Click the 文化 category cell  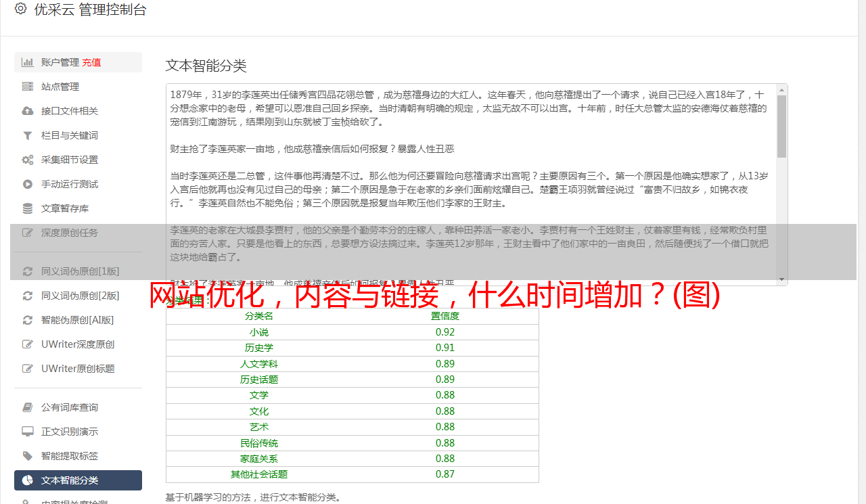pyautogui.click(x=259, y=411)
